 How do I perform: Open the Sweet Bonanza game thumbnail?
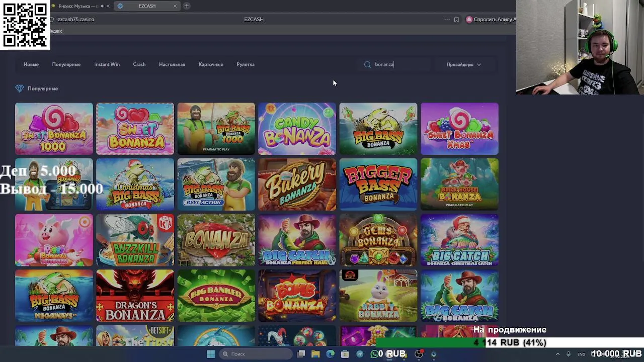pyautogui.click(x=135, y=129)
